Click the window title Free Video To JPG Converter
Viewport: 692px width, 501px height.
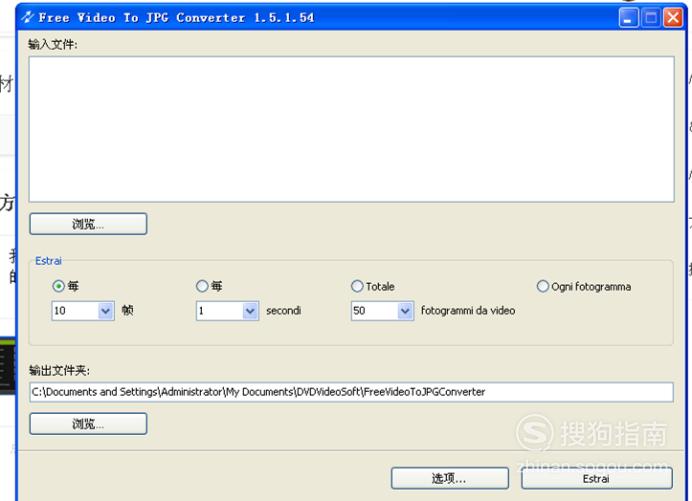[177, 18]
